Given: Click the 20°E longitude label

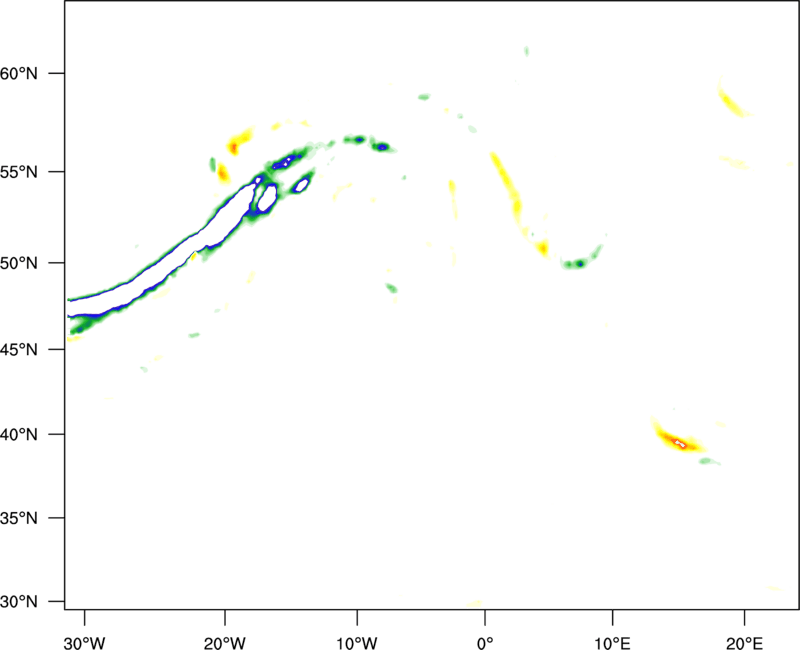Looking at the screenshot, I should click(744, 643).
